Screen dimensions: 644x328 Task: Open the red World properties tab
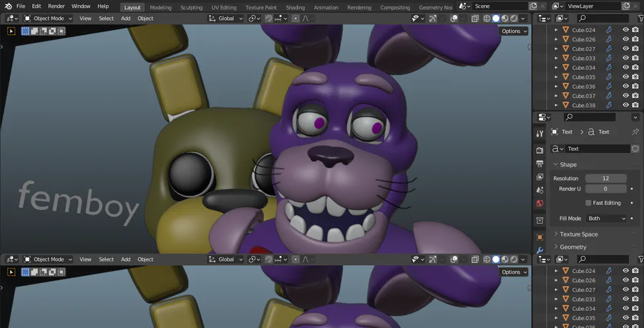click(540, 204)
